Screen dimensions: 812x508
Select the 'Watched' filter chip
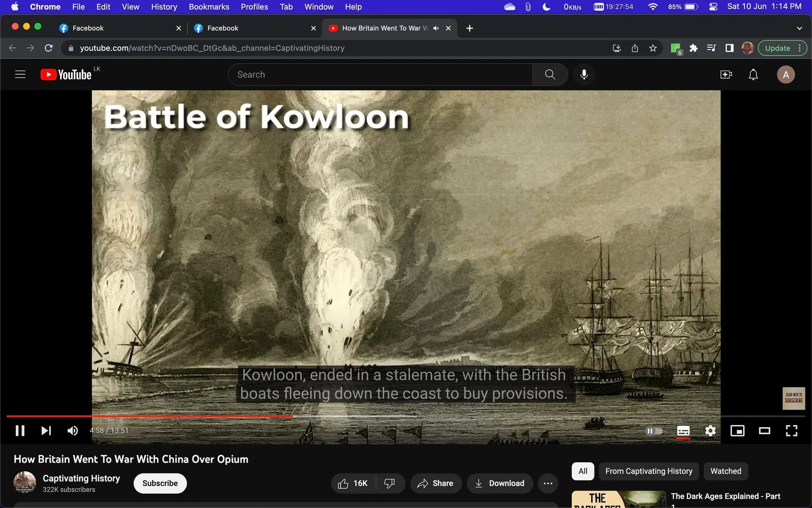pyautogui.click(x=726, y=471)
